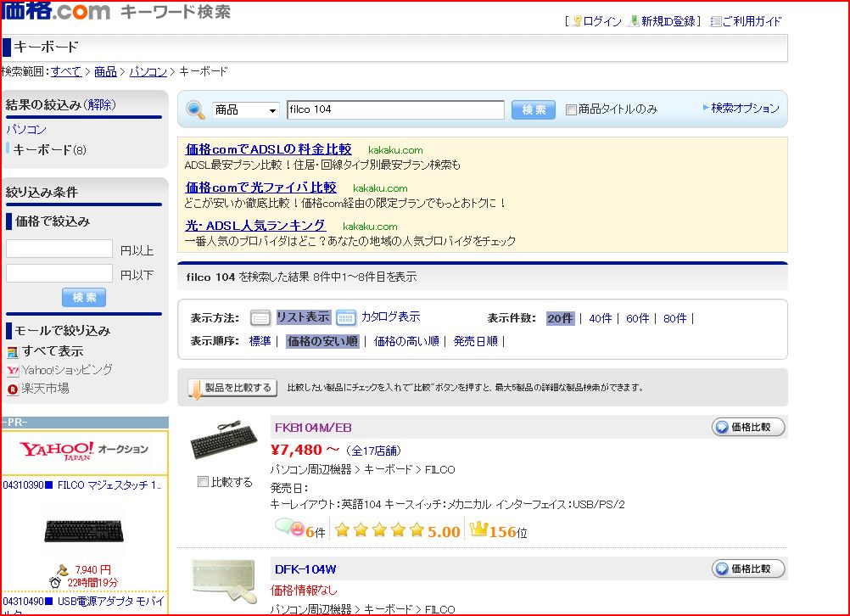Click the kakaku.com logo
The height and width of the screenshot is (616, 850).
(x=57, y=12)
